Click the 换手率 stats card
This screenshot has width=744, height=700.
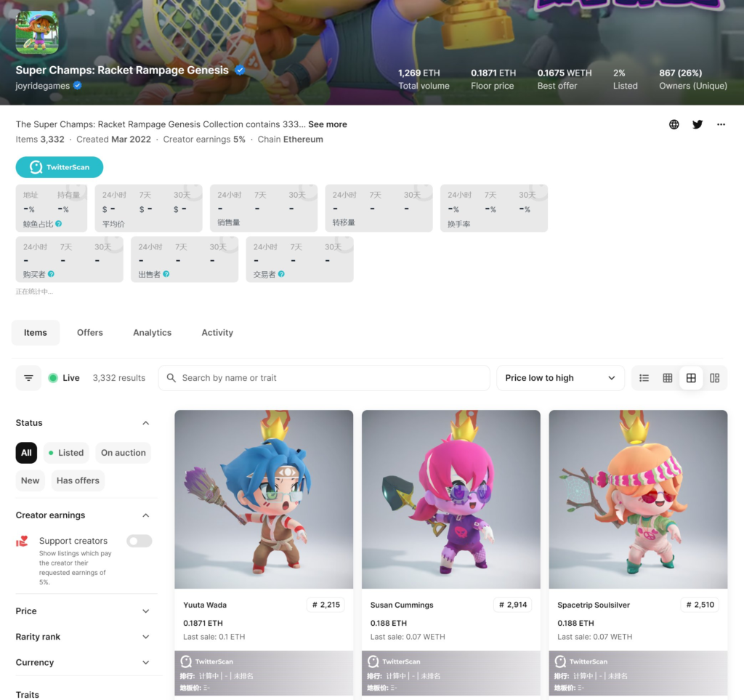click(494, 209)
